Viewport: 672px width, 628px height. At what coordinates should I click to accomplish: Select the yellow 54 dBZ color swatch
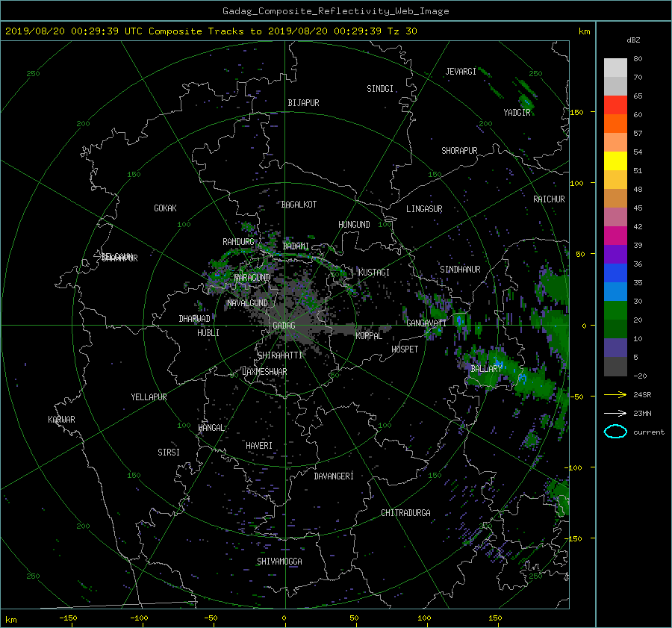point(615,161)
